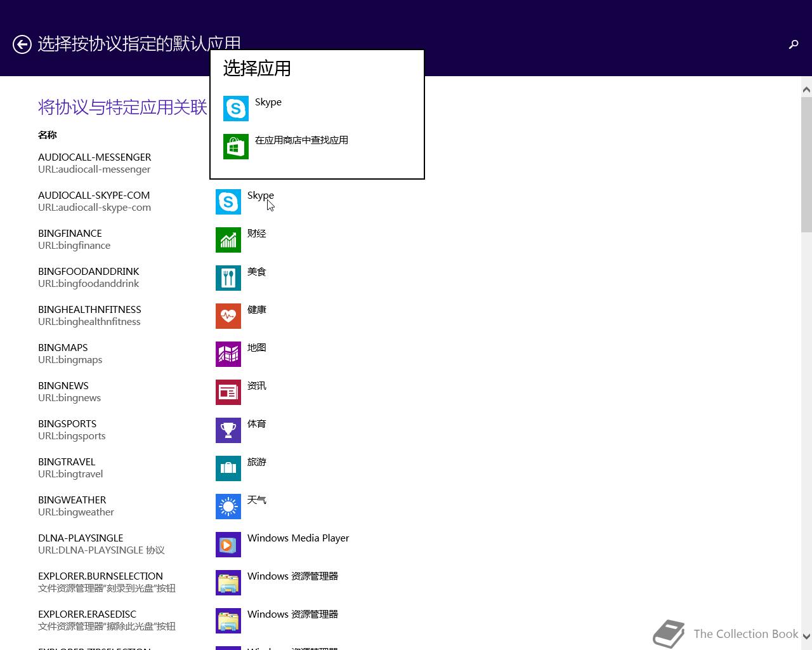Viewport: 812px width, 650px height.
Task: Click the vertical scrollbar thumb
Action: (806, 165)
